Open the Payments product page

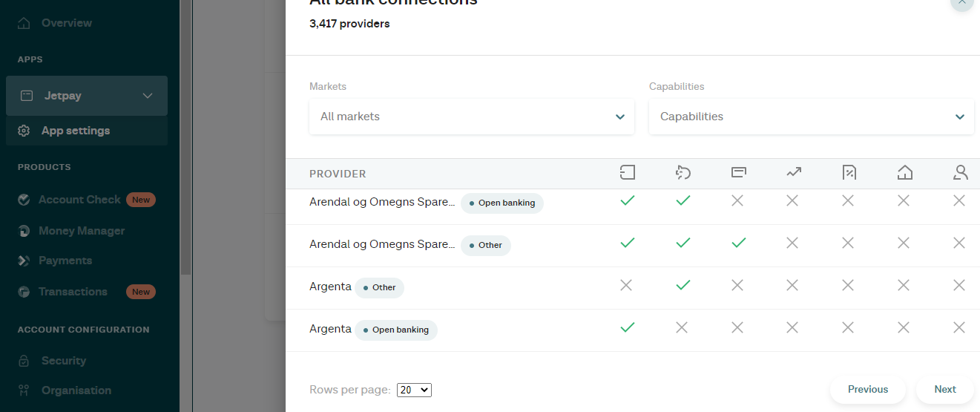65,261
